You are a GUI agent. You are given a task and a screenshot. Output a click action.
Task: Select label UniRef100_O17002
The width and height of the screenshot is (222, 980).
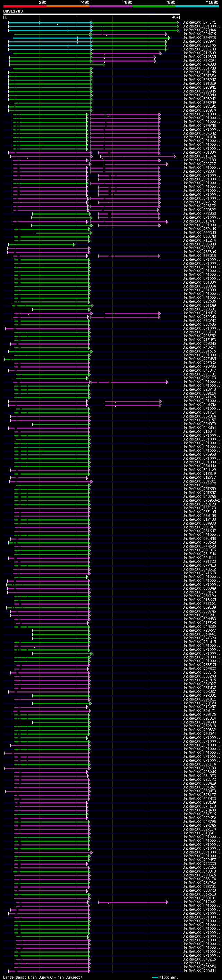[199, 902]
